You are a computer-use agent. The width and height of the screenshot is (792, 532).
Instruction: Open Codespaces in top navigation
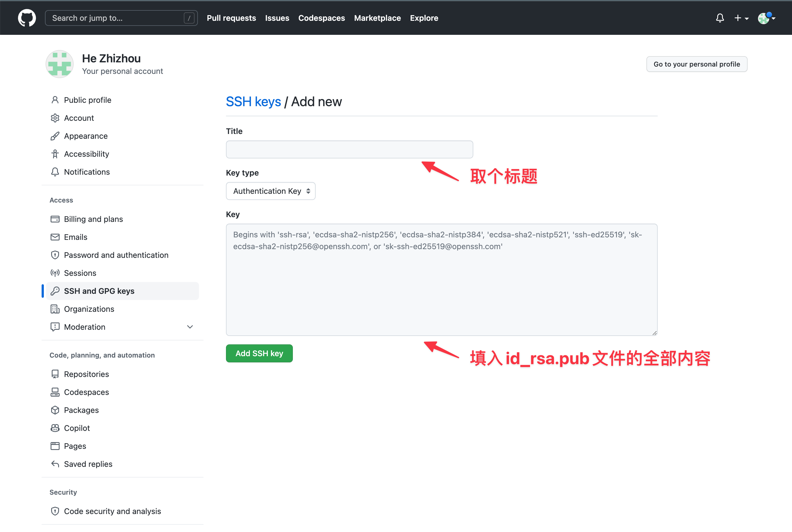(x=322, y=18)
